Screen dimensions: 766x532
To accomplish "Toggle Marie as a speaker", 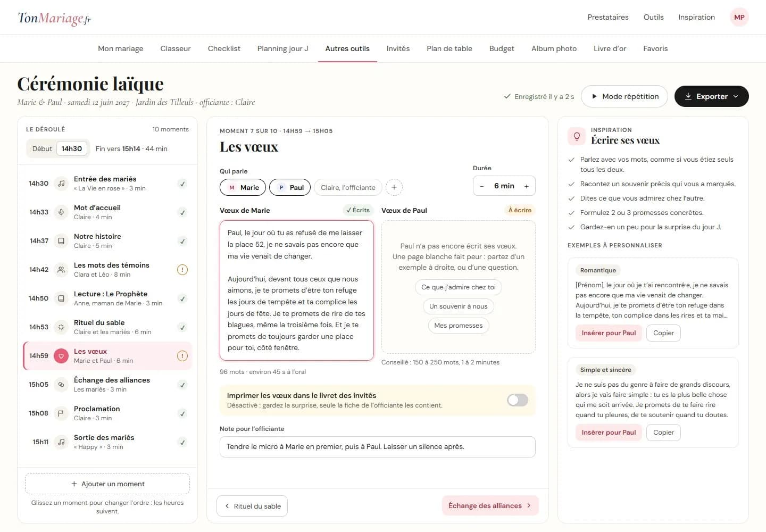I will tap(243, 187).
